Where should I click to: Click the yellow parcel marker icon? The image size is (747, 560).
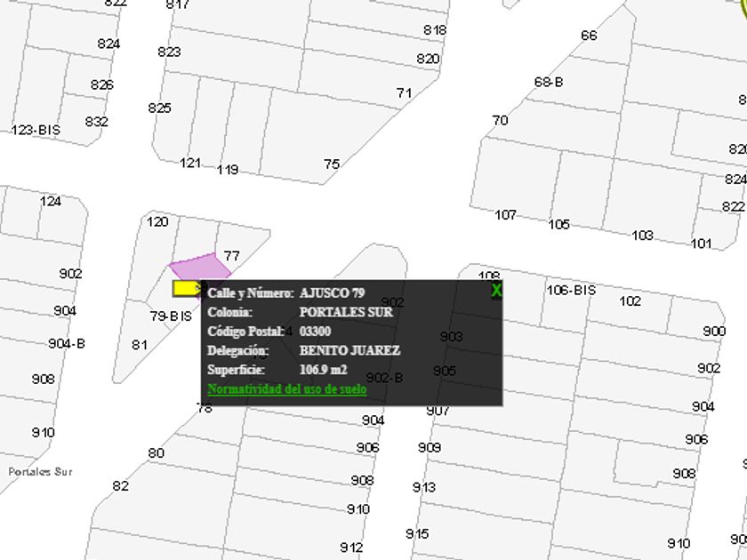(187, 288)
